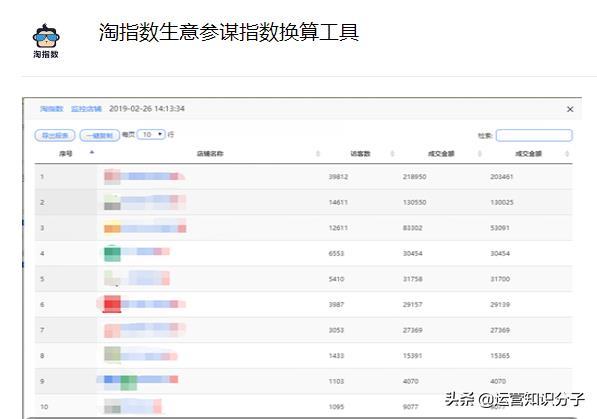Open the shop thumbnail in row 1
597x419 pixels.
112,176
